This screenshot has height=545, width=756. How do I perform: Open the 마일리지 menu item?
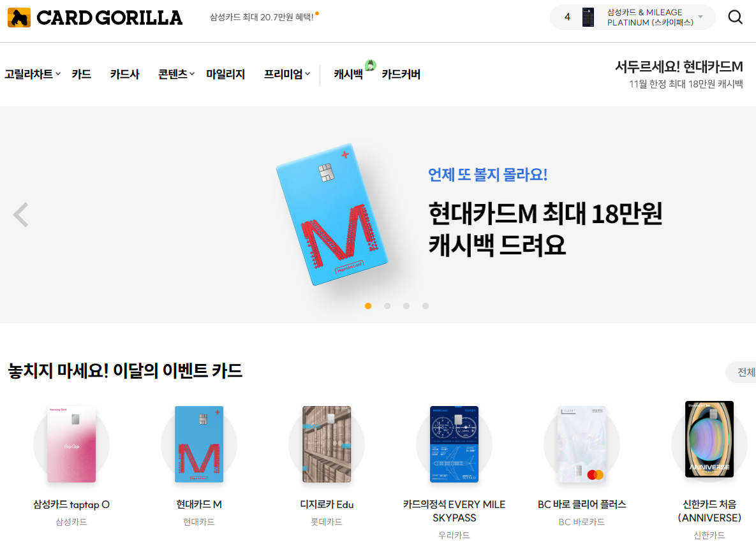pyautogui.click(x=226, y=74)
